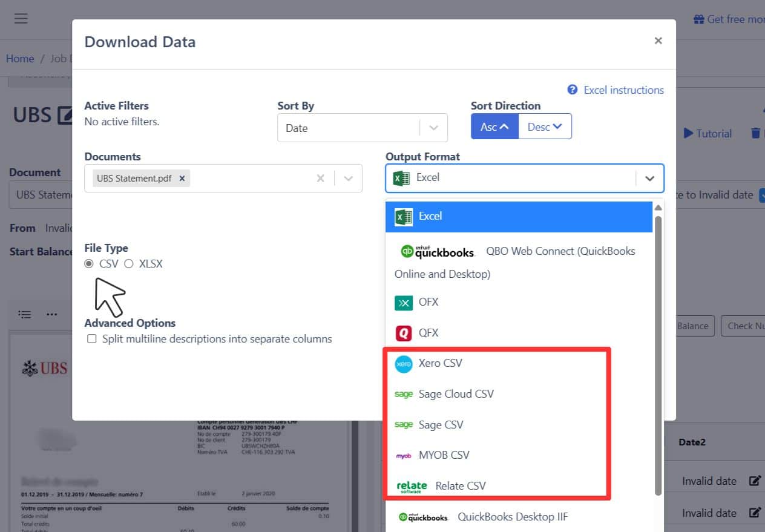The height and width of the screenshot is (532, 765).
Task: Open the Tutorial link behind the dialog
Action: [708, 134]
